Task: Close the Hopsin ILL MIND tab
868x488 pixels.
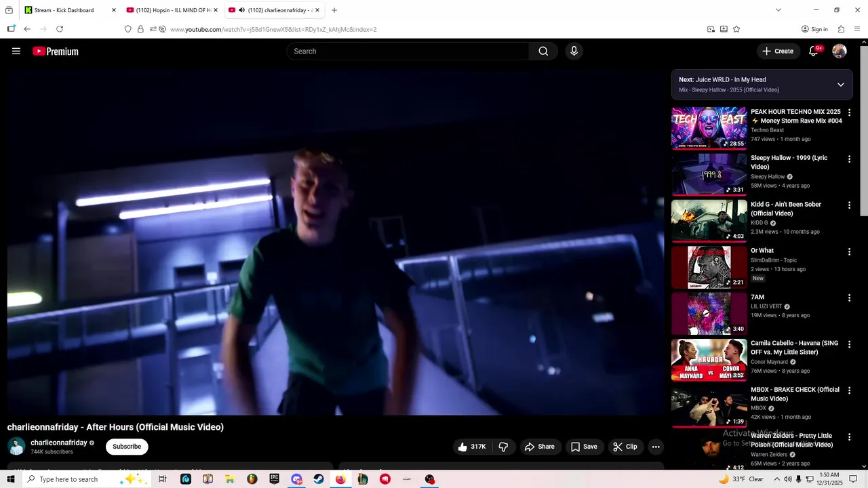Action: [216, 10]
